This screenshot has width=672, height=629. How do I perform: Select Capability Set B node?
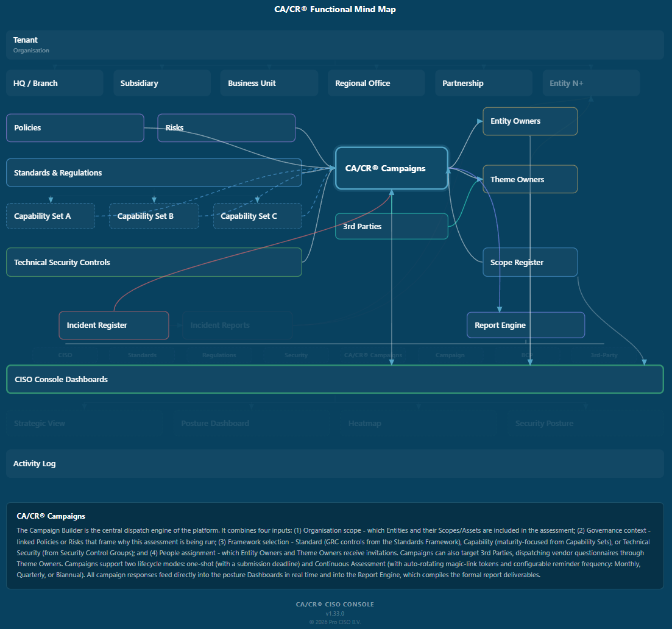pyautogui.click(x=154, y=216)
